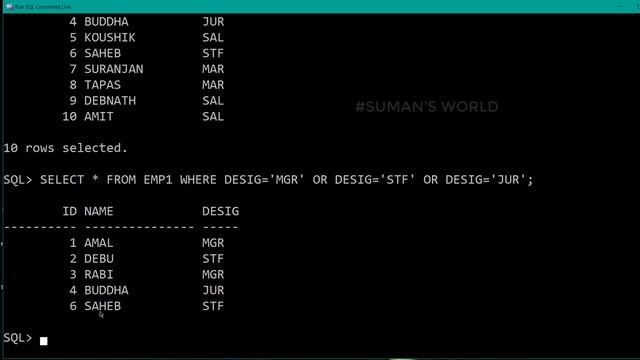The image size is (640, 360).
Task: Click the Run SQL Command Line window icon
Action: click(9, 7)
